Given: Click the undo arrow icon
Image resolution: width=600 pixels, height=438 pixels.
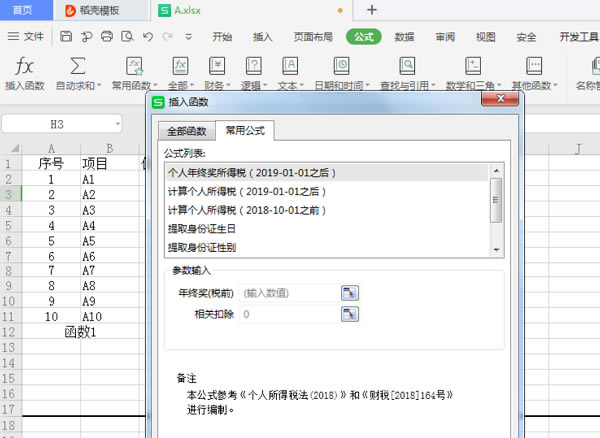Looking at the screenshot, I should (x=147, y=37).
